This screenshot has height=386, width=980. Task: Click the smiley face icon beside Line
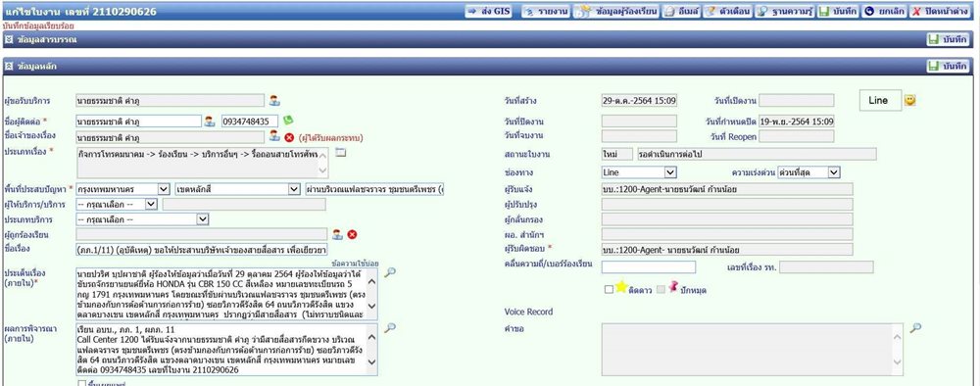(910, 100)
